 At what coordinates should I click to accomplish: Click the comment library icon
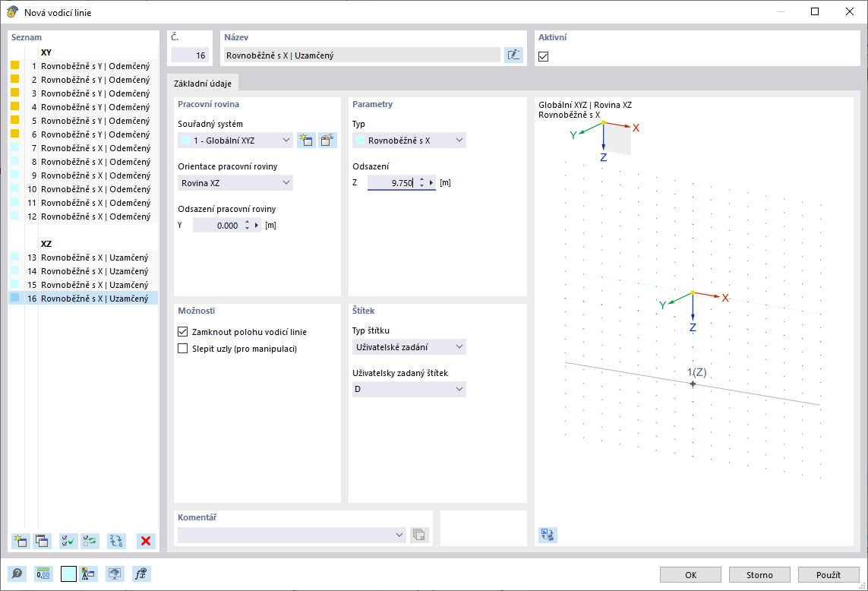coord(419,535)
